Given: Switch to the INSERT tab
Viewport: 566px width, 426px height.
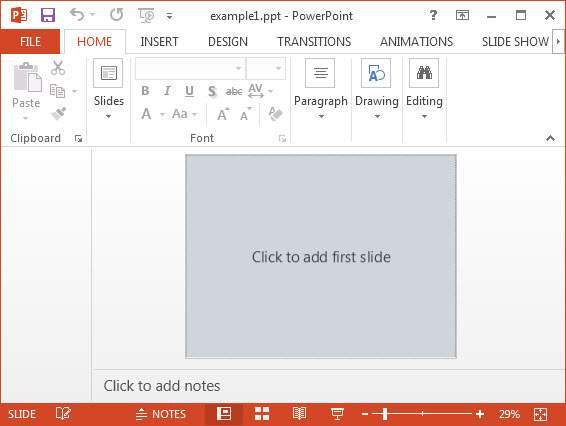Looking at the screenshot, I should pos(159,42).
